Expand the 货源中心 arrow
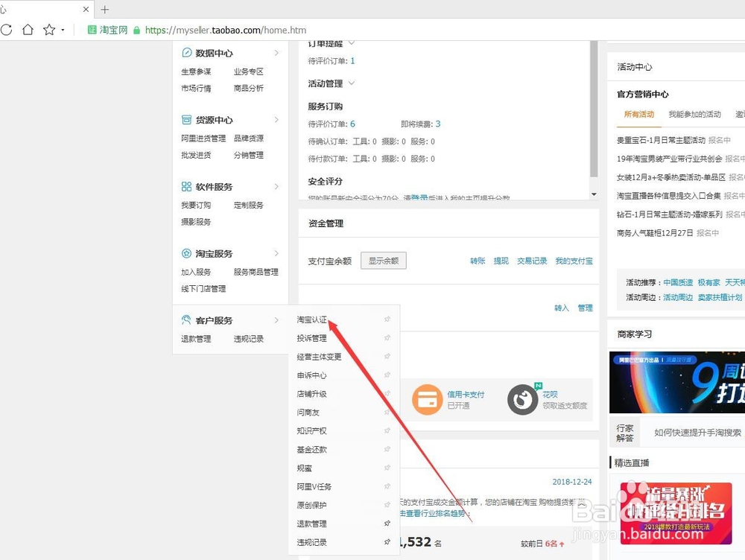This screenshot has height=560, width=745. (x=276, y=120)
